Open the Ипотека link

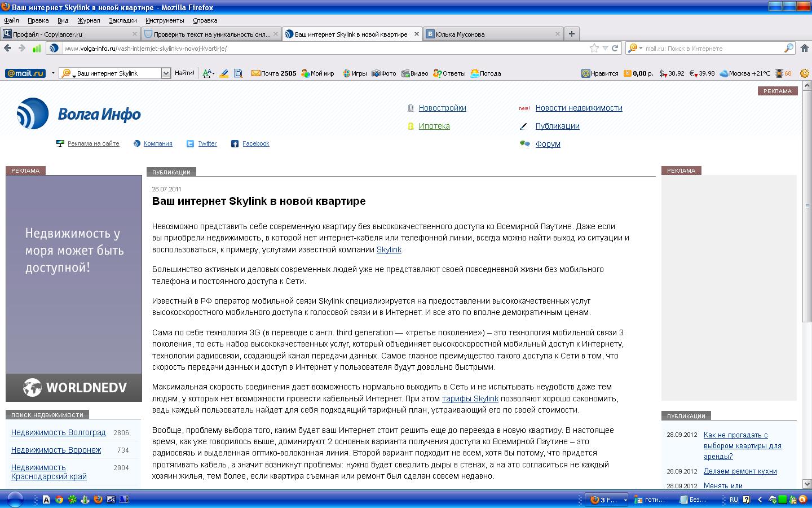click(x=434, y=126)
